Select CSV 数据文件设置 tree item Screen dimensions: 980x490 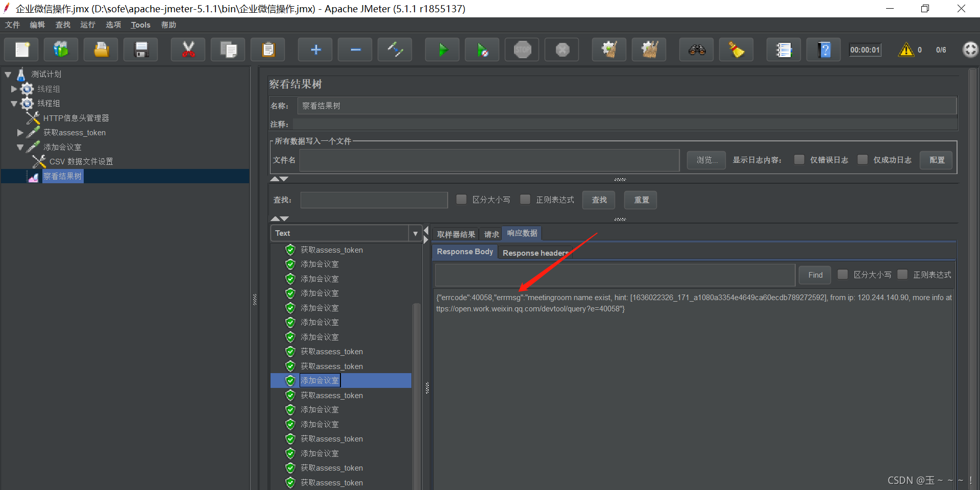[x=81, y=162]
